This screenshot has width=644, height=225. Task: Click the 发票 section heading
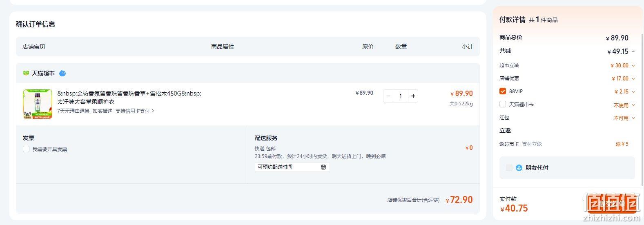pyautogui.click(x=29, y=138)
